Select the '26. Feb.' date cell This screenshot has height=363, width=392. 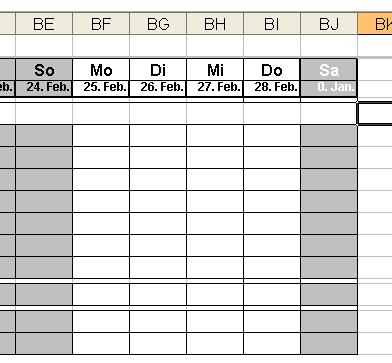coord(158,88)
